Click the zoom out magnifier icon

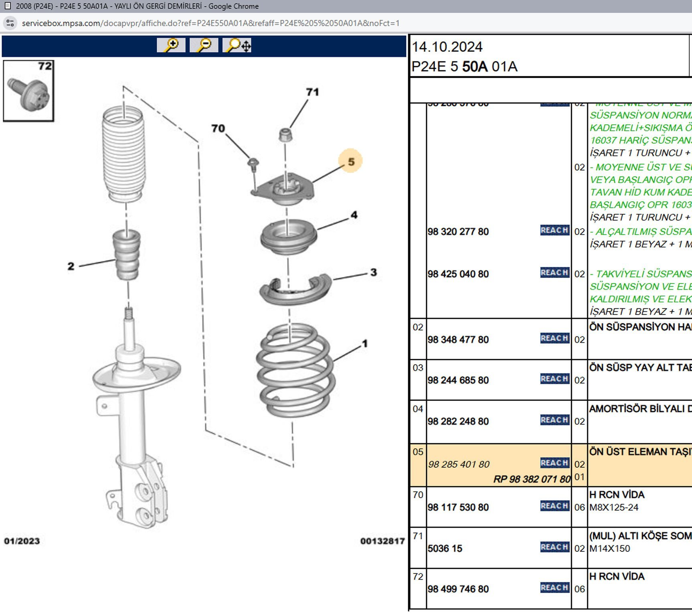(x=204, y=45)
